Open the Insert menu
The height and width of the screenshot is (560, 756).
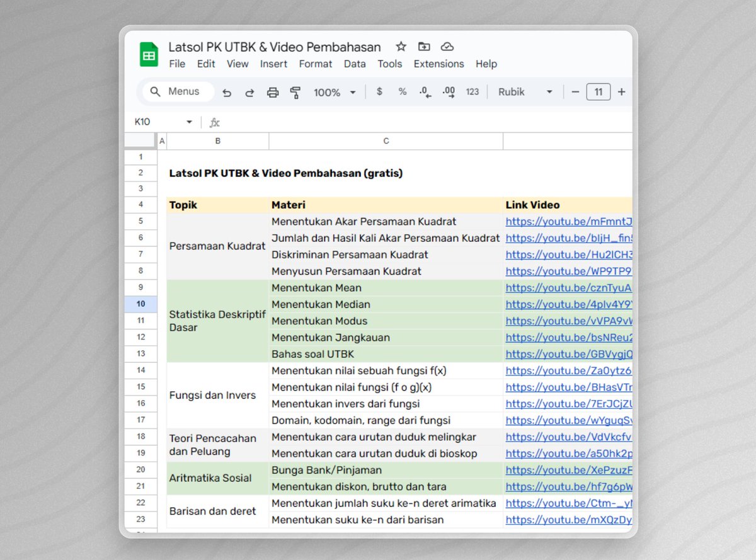[x=273, y=64]
